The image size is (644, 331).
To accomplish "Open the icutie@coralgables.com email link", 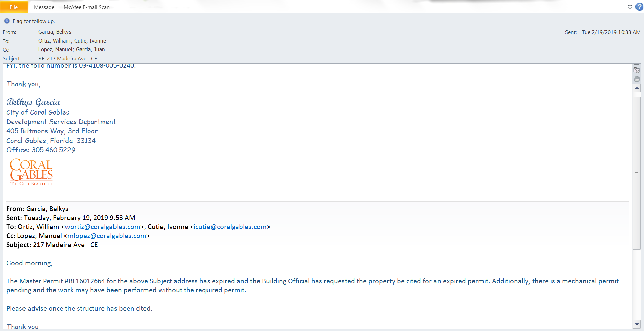I will point(230,227).
